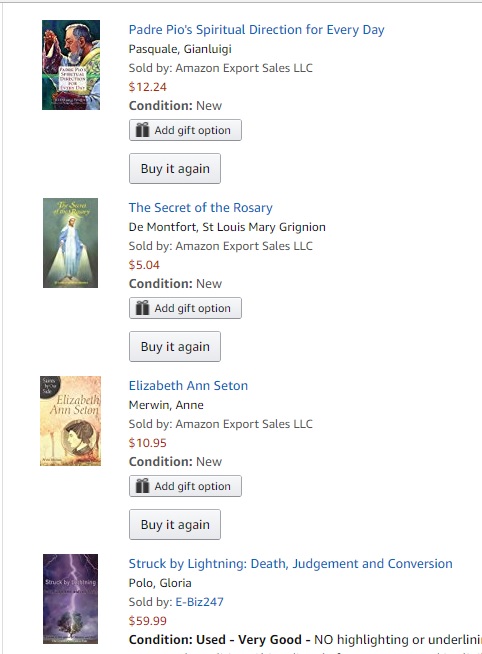Buy Padre Pio's Spiritual Direction again

pyautogui.click(x=175, y=169)
